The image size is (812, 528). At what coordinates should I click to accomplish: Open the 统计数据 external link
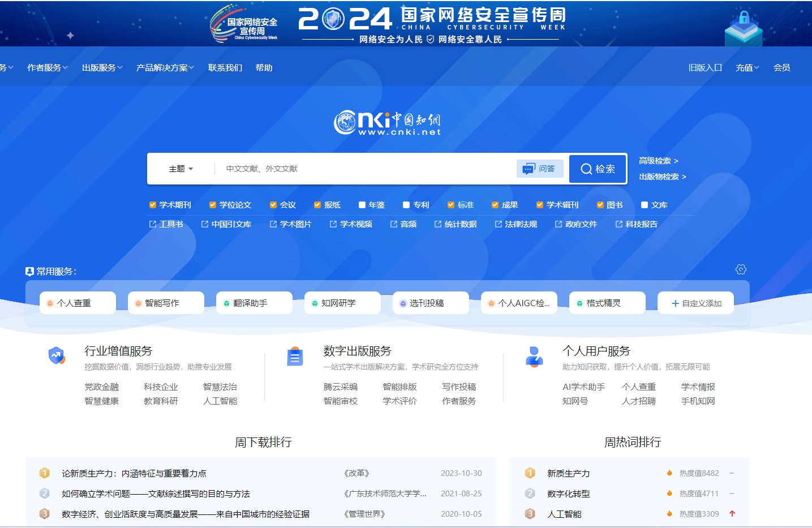[456, 224]
